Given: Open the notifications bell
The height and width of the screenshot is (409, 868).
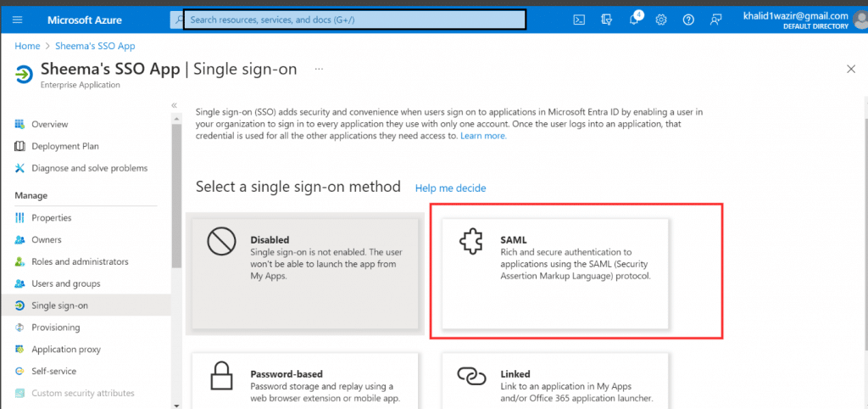Looking at the screenshot, I should pos(634,20).
